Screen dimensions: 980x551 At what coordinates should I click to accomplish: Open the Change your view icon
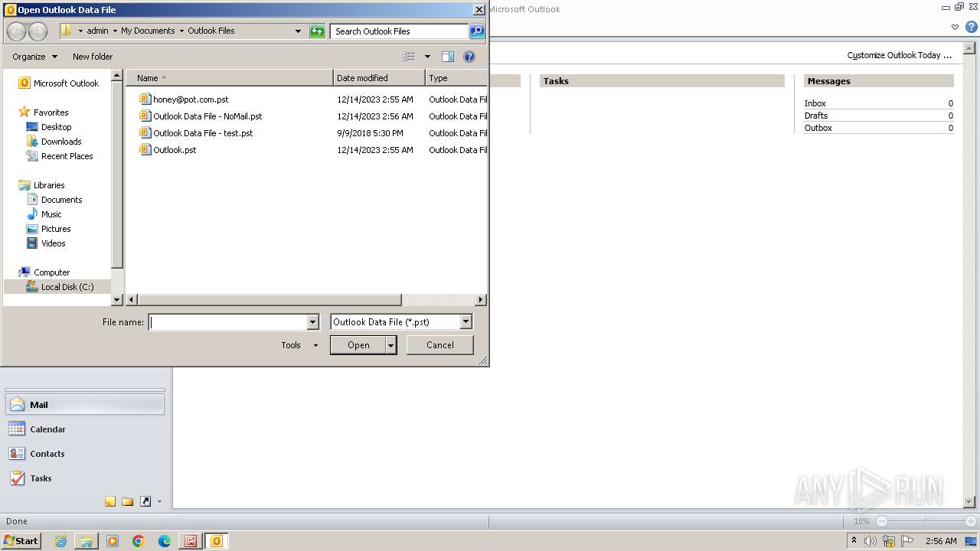[409, 57]
